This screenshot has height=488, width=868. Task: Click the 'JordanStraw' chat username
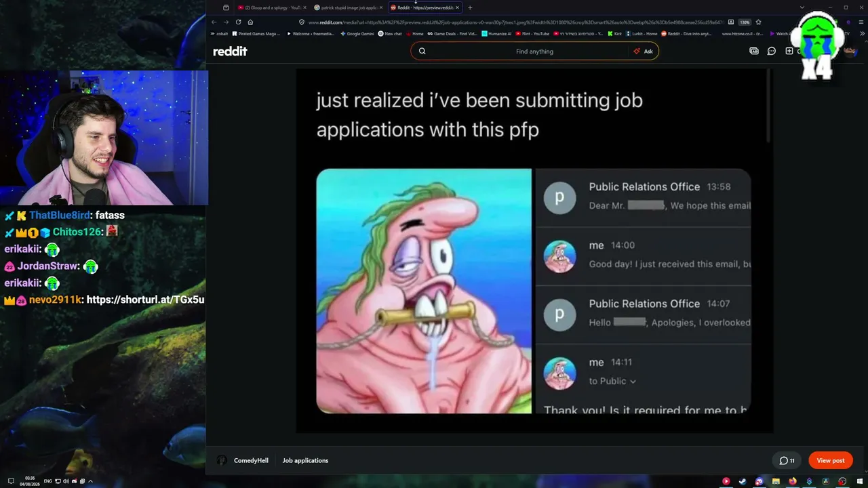point(48,266)
